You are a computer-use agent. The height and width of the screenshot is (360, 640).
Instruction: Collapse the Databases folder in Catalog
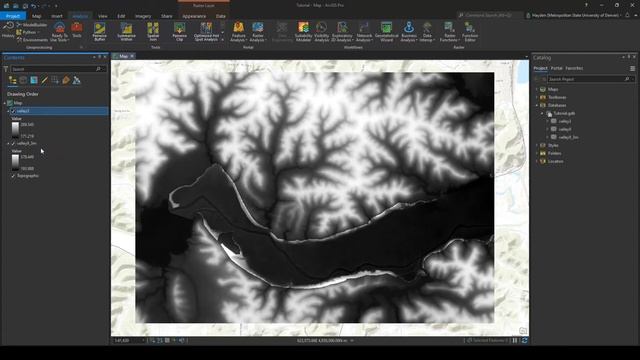537,105
